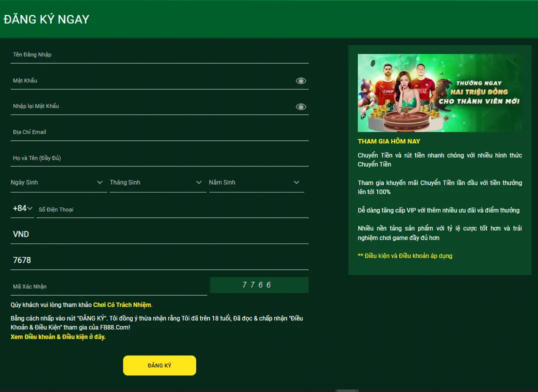Click into the Địa Chỉ Email field

coord(160,132)
